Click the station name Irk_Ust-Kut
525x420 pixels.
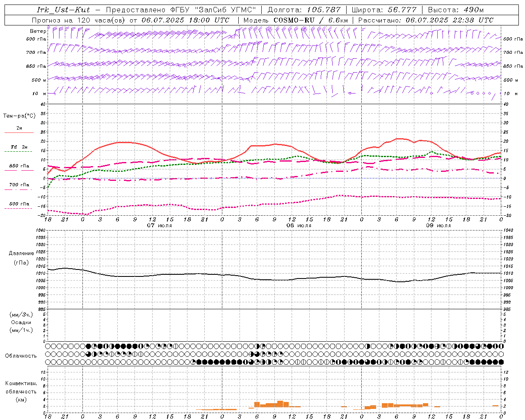pyautogui.click(x=63, y=10)
